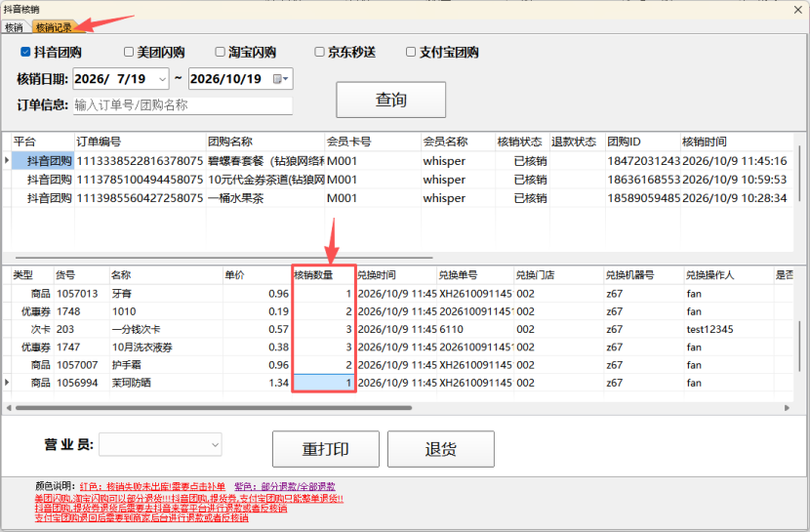This screenshot has height=532, width=810.
Task: Click the operator test12345 cell
Action: (x=728, y=330)
